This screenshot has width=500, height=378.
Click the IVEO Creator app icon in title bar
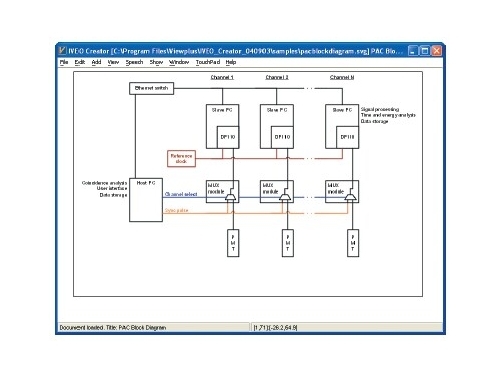(x=62, y=51)
